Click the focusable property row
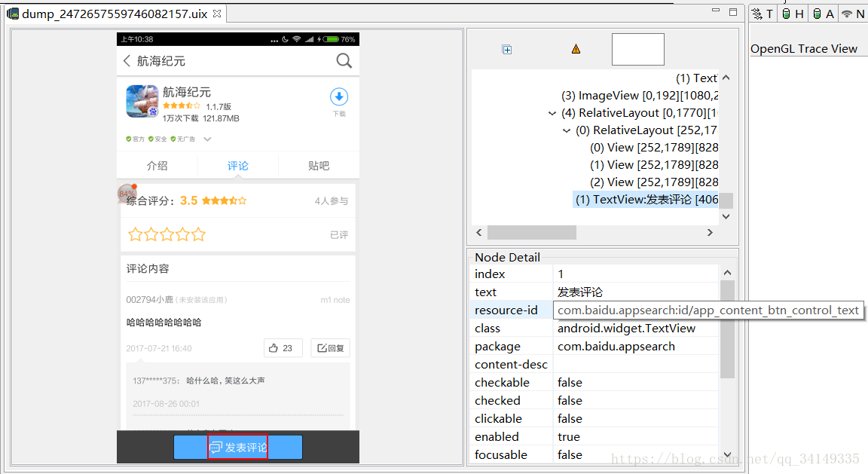This screenshot has height=474, width=868. pyautogui.click(x=596, y=454)
